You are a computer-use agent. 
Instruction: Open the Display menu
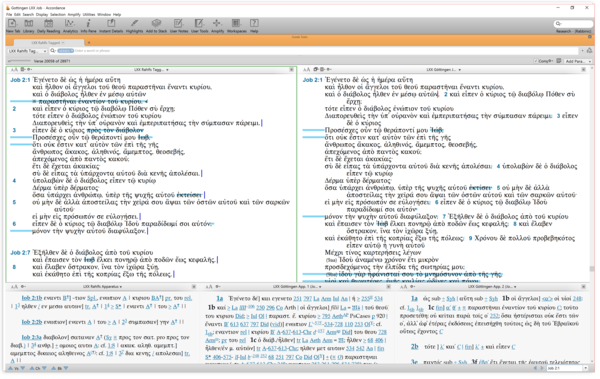click(x=42, y=15)
